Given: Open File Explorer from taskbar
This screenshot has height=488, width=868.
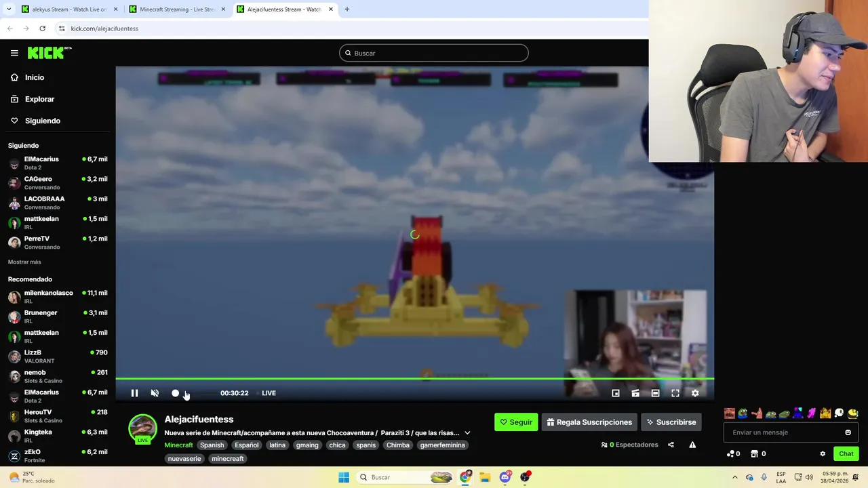Looking at the screenshot, I should click(x=485, y=477).
